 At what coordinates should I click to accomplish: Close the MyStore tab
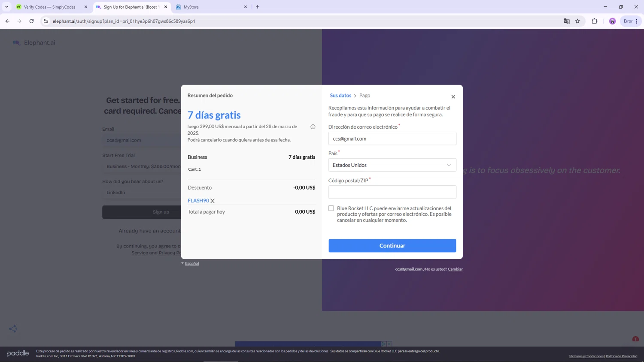(x=246, y=7)
